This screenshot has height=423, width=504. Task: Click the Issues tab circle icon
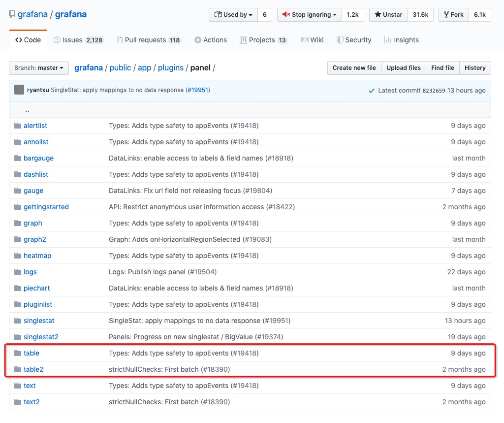[x=57, y=40]
